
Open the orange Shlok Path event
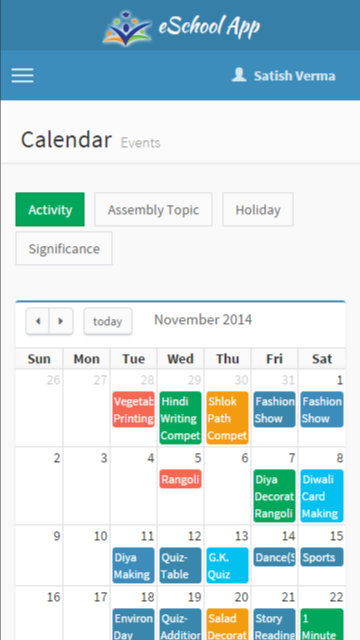coord(227,418)
